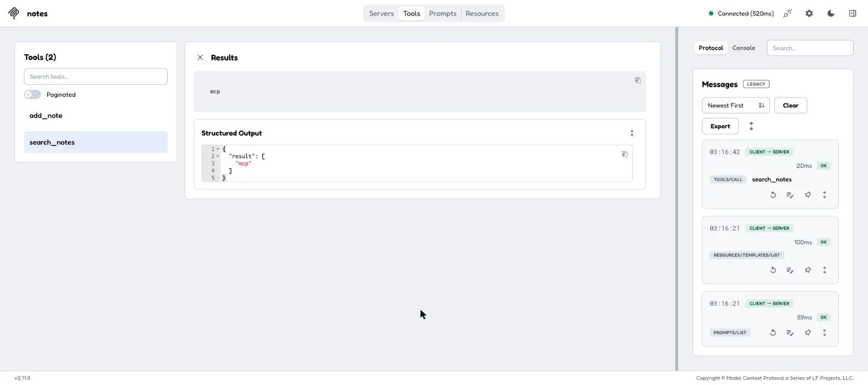Open settings via the gear icon
Viewport: 868px width, 385px height.
[809, 13]
